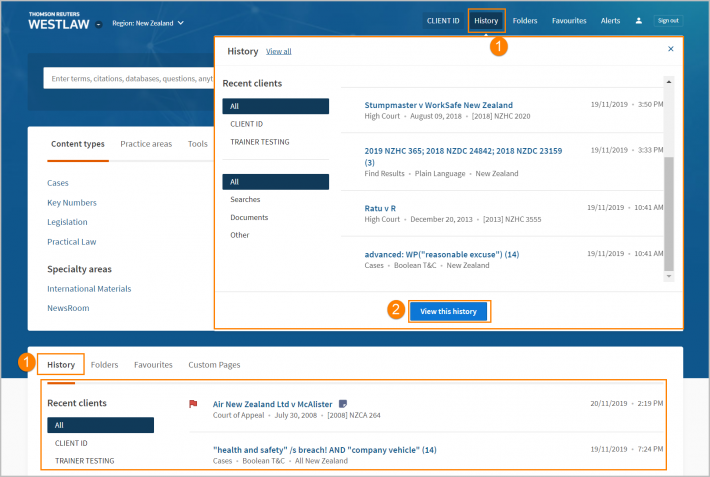Switch to the Content types tab

coord(78,144)
